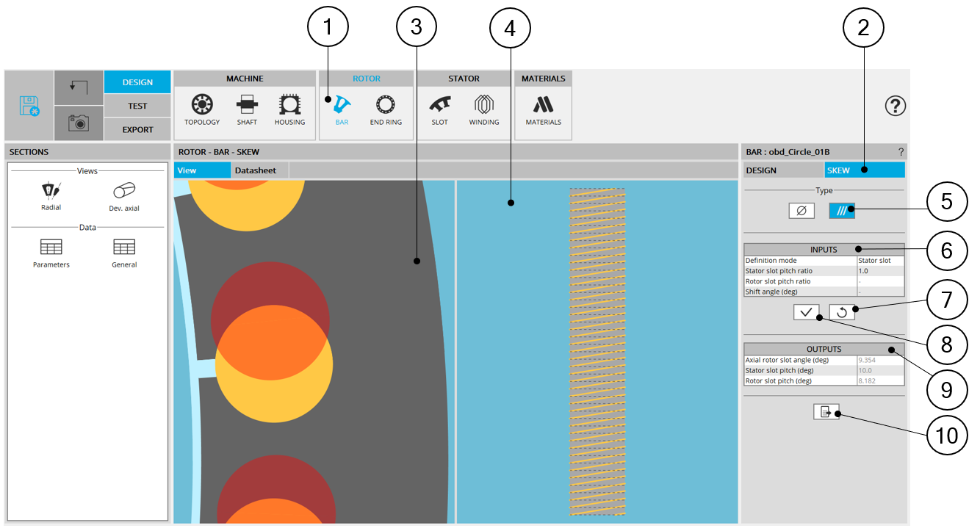Open the EXPORT mode
This screenshot has height=531, width=980.
[137, 129]
